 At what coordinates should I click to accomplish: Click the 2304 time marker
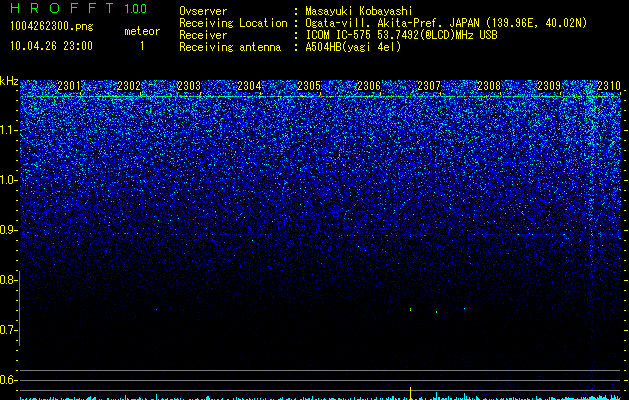249,86
